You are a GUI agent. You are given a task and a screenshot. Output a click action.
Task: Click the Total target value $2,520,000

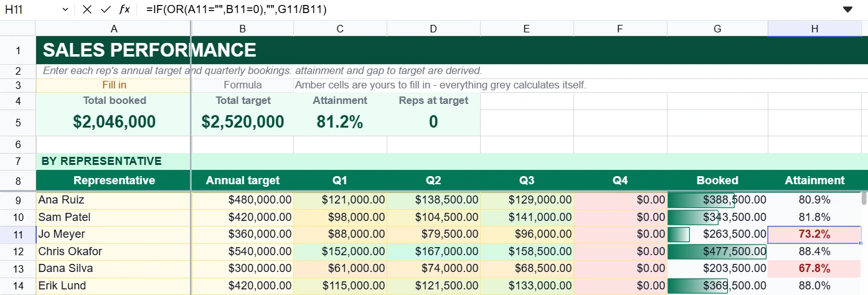[x=242, y=122]
